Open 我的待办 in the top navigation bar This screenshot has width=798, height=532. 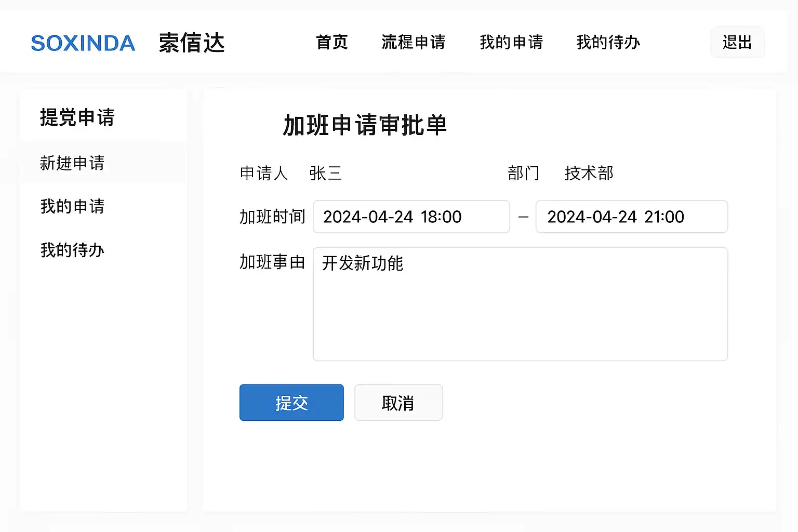608,42
